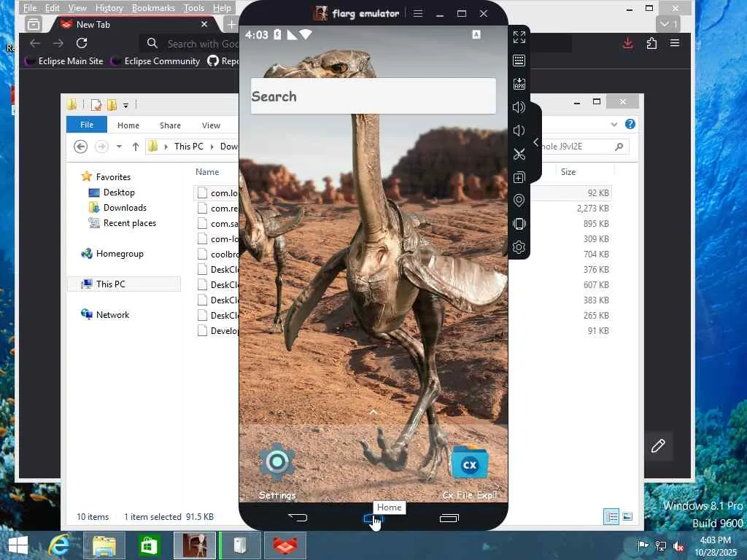Select Homegroup in the navigation pane

pyautogui.click(x=112, y=254)
